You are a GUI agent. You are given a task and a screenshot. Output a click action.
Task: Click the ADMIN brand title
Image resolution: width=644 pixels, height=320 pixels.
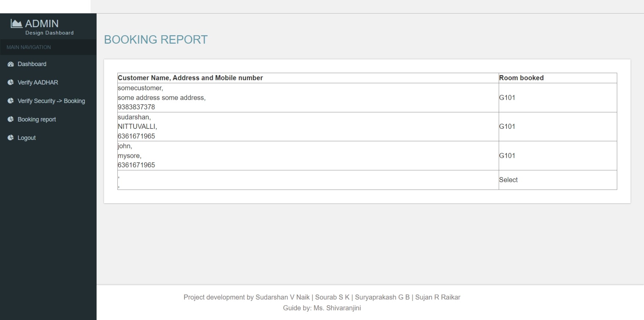(x=42, y=23)
